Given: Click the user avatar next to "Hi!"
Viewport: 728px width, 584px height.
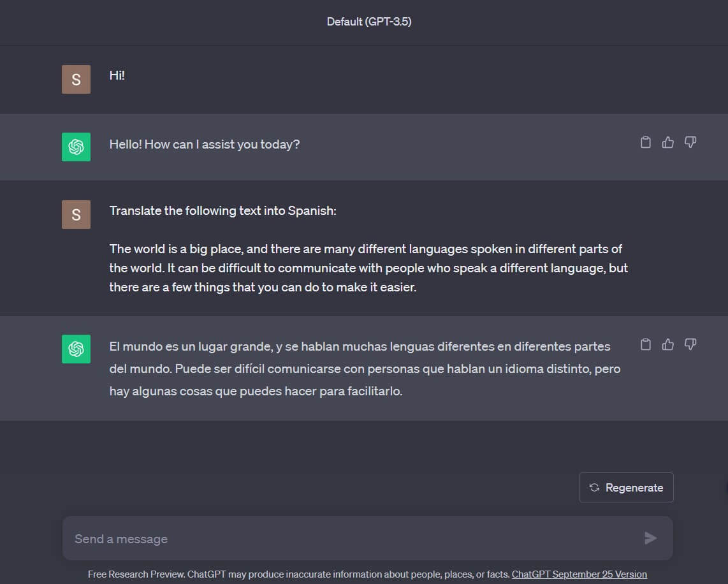Looking at the screenshot, I should pyautogui.click(x=76, y=79).
